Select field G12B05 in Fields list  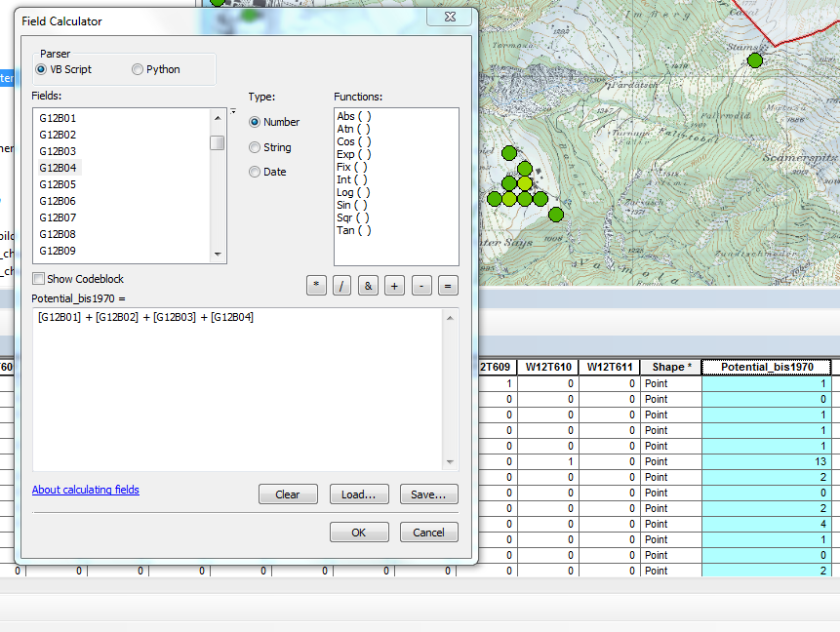[x=58, y=184]
